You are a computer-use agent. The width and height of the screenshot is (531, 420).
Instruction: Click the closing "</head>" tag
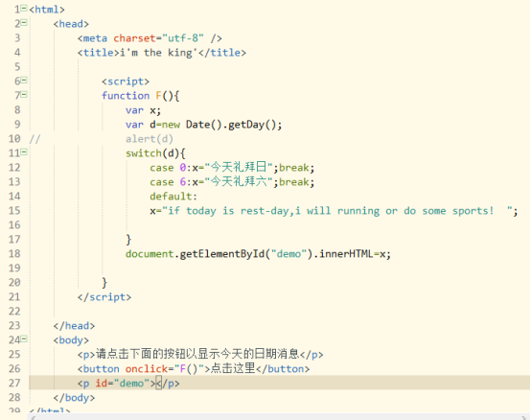click(x=74, y=326)
